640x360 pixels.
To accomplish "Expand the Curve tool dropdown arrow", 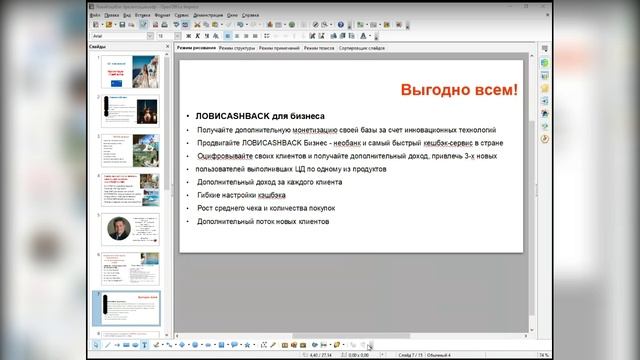I will 163,345.
